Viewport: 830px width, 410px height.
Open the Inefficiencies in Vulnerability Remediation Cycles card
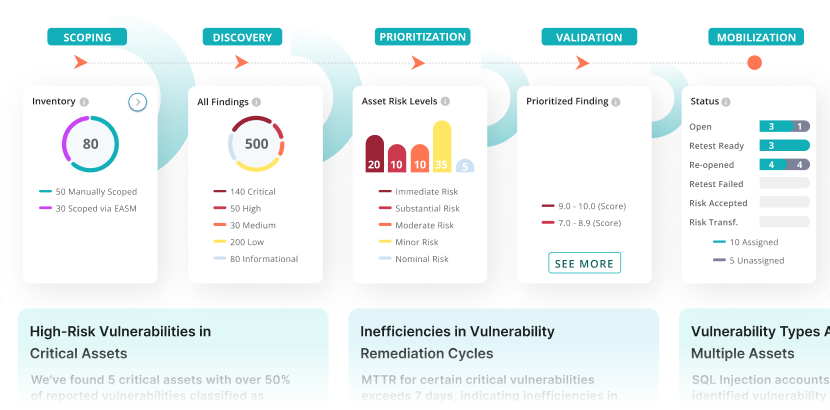[x=503, y=353]
